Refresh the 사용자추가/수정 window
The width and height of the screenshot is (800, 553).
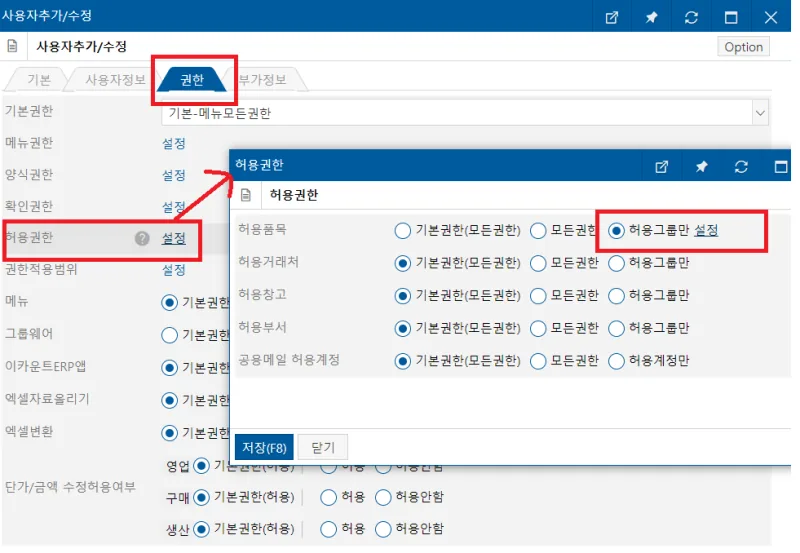(x=691, y=17)
